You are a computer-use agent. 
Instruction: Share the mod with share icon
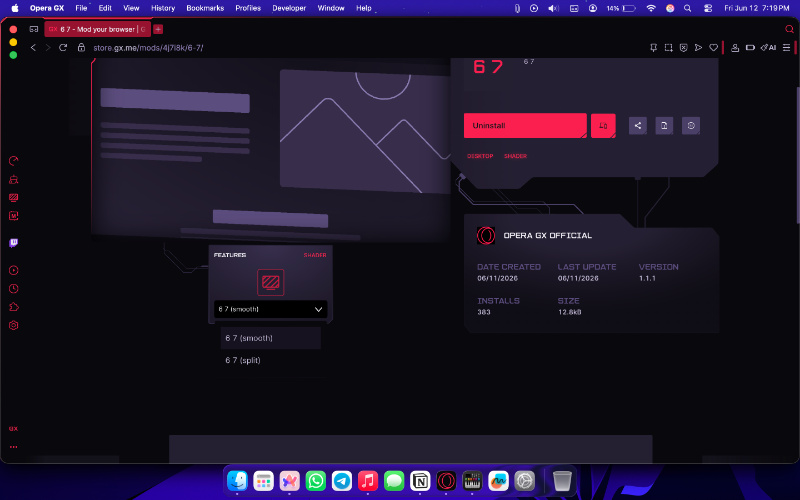[638, 126]
